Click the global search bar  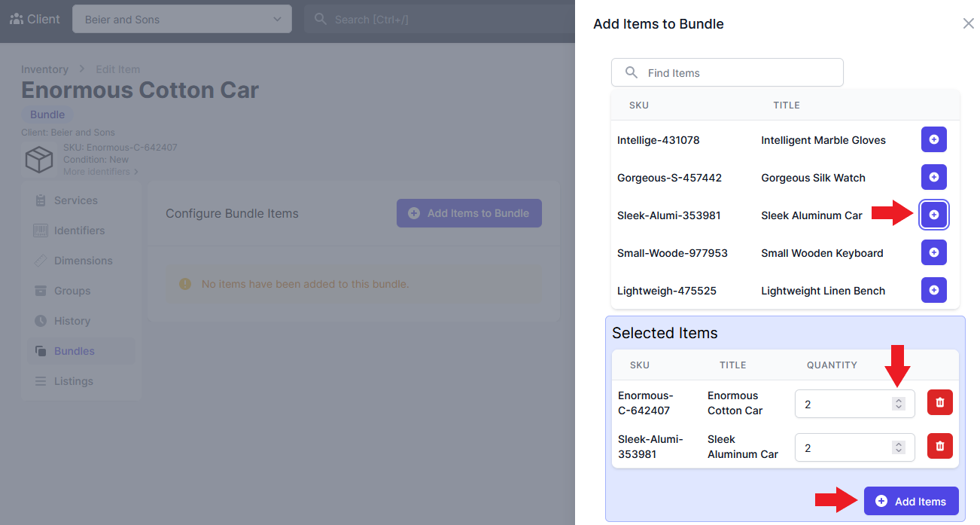(x=437, y=20)
